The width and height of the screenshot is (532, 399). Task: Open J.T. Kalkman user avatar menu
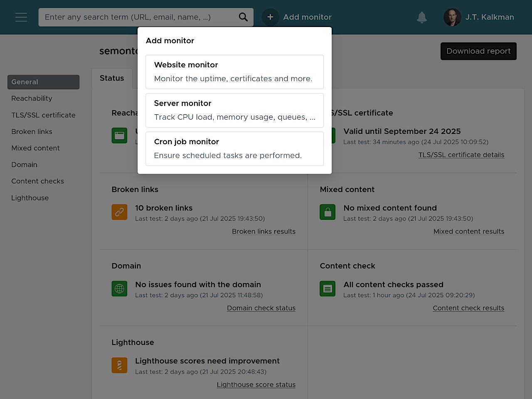click(452, 17)
